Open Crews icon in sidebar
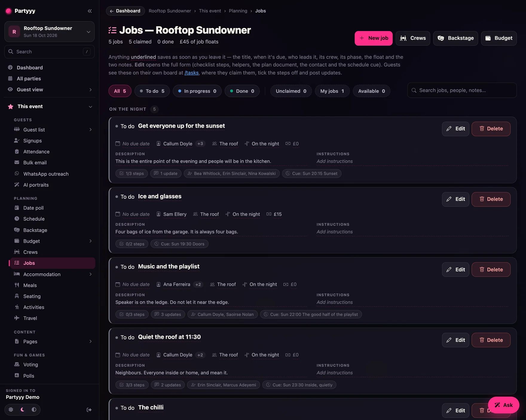 tap(17, 252)
